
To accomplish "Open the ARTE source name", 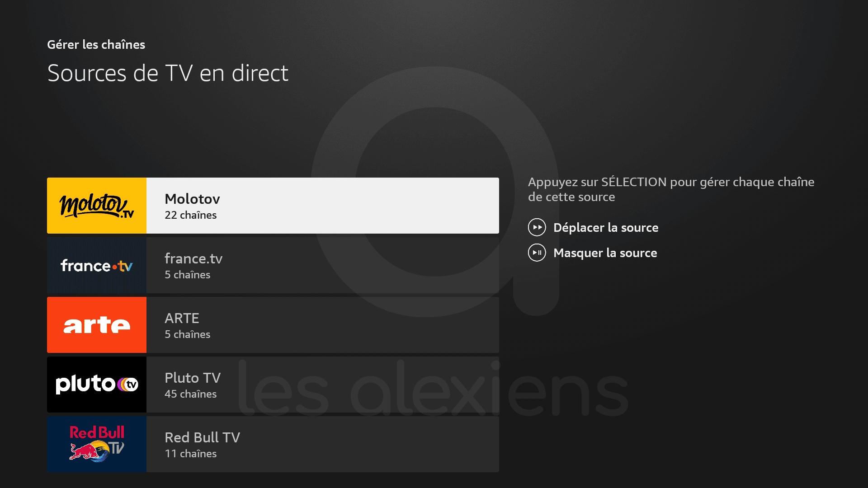I will (182, 318).
